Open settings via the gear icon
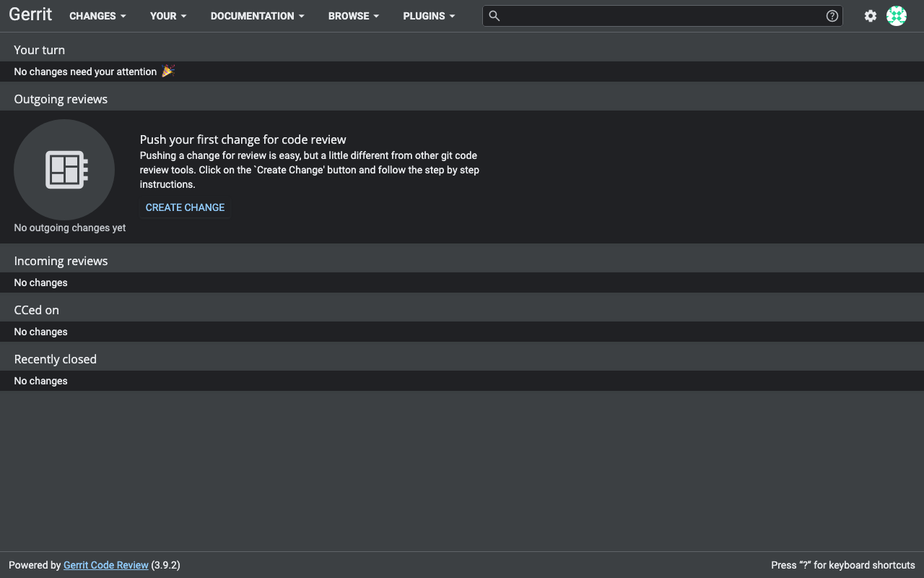This screenshot has width=924, height=578. click(871, 16)
